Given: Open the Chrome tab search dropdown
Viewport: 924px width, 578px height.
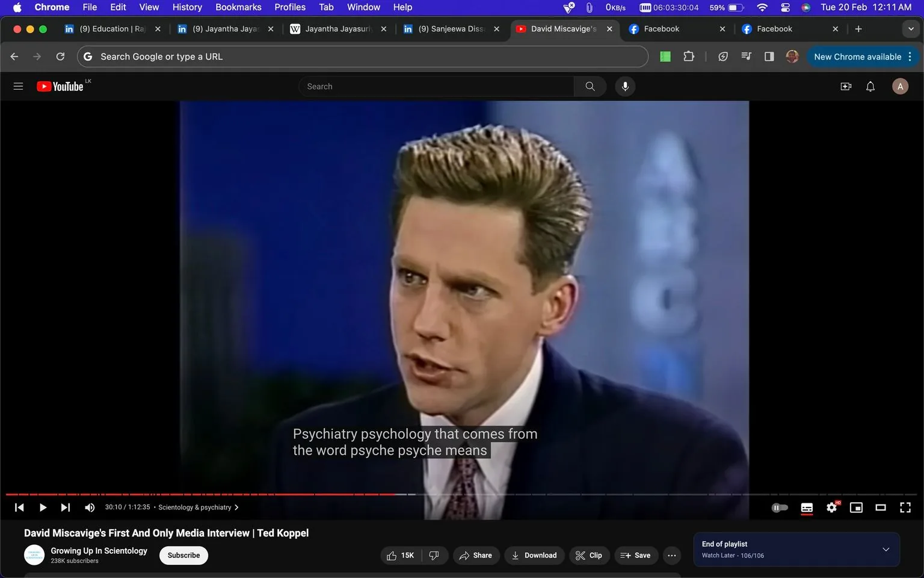Looking at the screenshot, I should (910, 28).
